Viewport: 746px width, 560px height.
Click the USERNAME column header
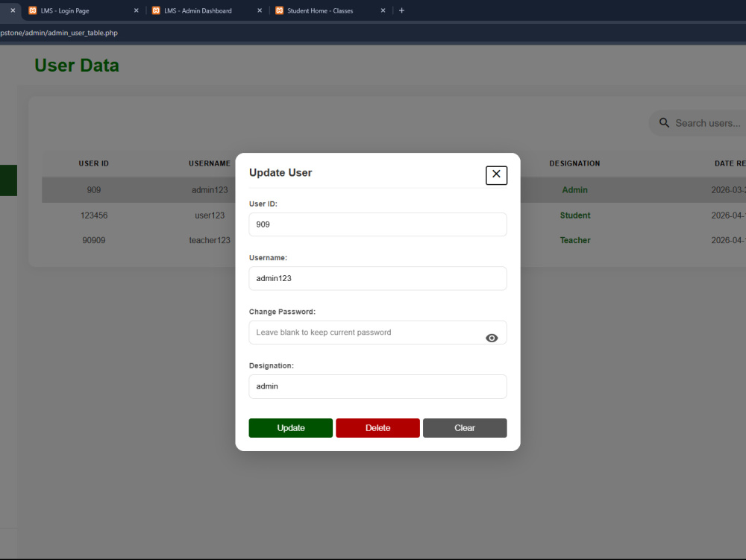click(x=210, y=163)
